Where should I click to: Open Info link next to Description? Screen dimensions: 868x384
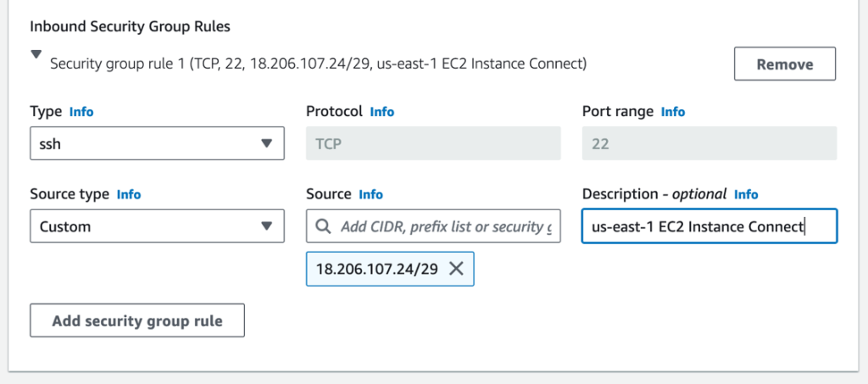pos(746,194)
